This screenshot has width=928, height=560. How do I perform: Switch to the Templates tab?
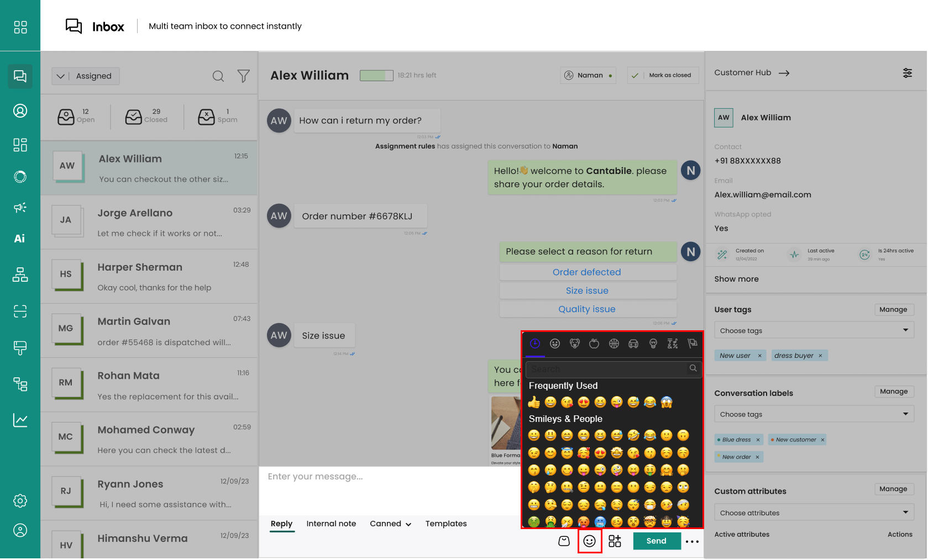click(x=446, y=524)
